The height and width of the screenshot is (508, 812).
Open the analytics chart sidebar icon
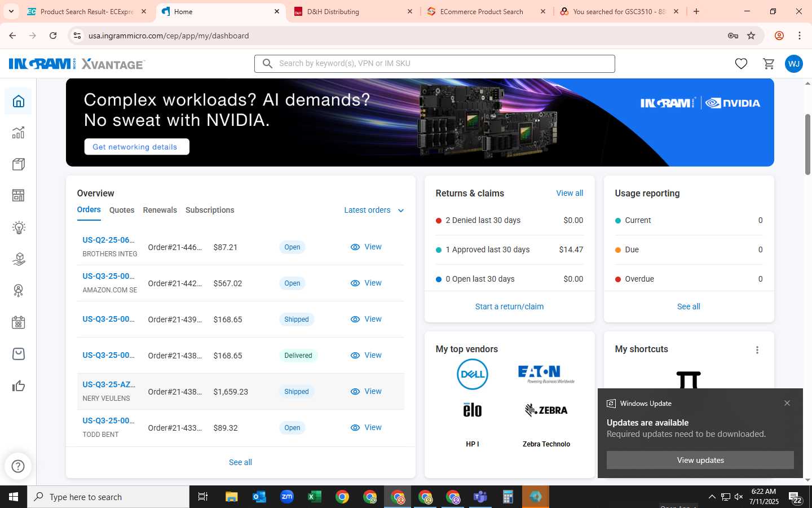[19, 133]
